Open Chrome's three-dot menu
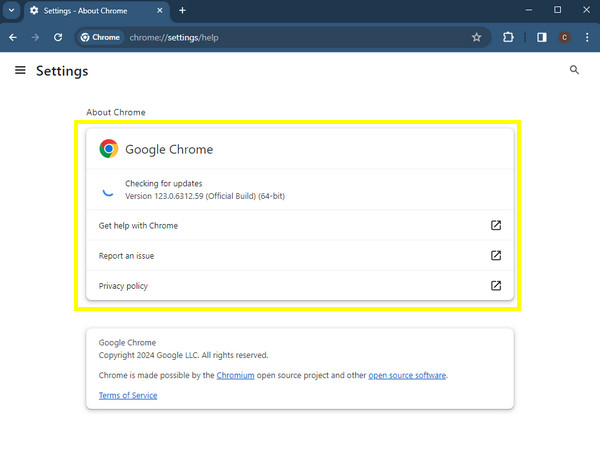This screenshot has height=455, width=600. tap(587, 38)
